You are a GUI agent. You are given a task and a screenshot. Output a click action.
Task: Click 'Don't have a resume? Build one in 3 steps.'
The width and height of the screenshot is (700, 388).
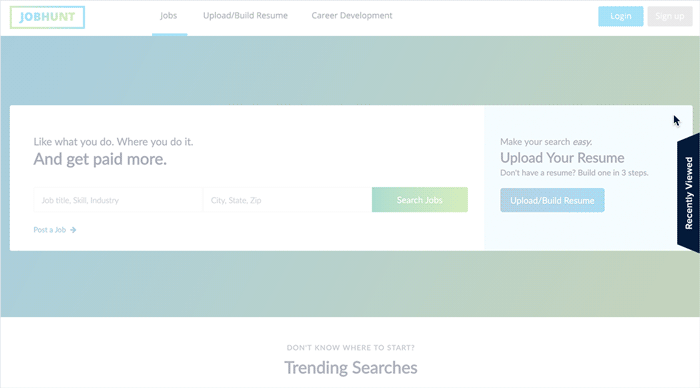574,173
